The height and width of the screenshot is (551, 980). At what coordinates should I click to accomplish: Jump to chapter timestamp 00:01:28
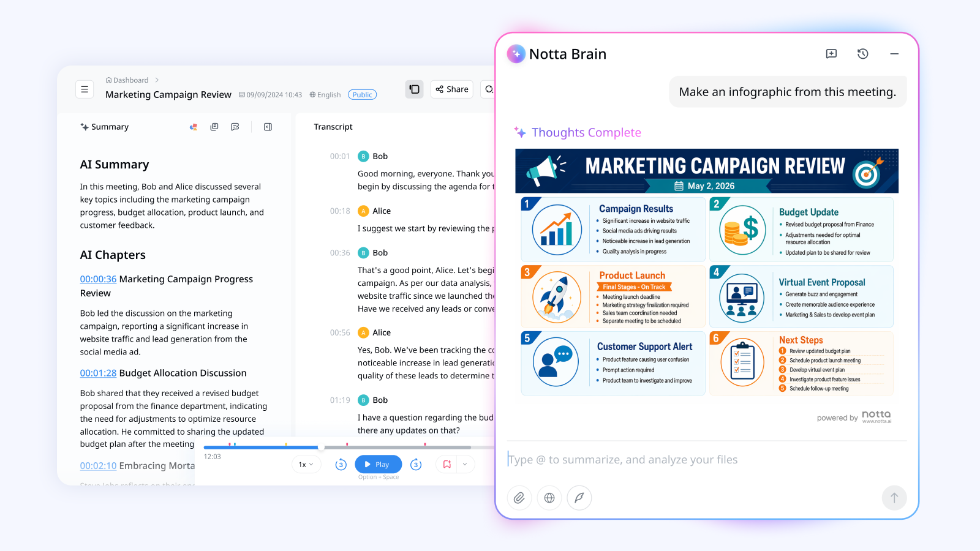click(x=98, y=373)
